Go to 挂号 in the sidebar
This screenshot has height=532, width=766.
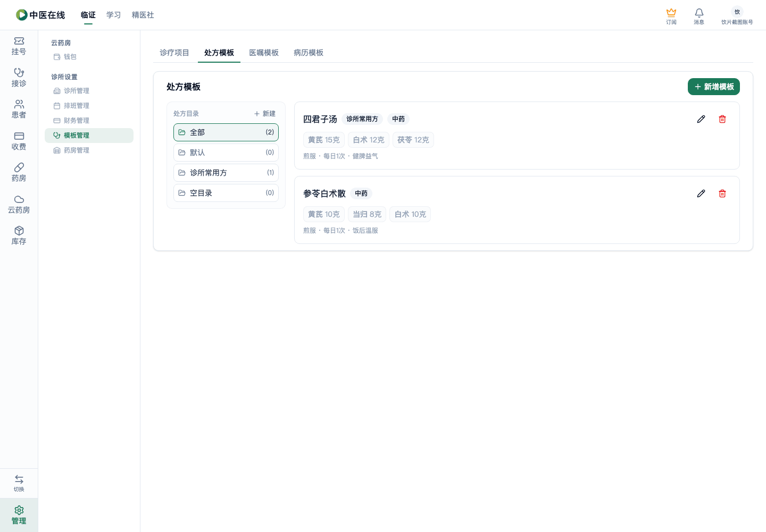tap(19, 46)
